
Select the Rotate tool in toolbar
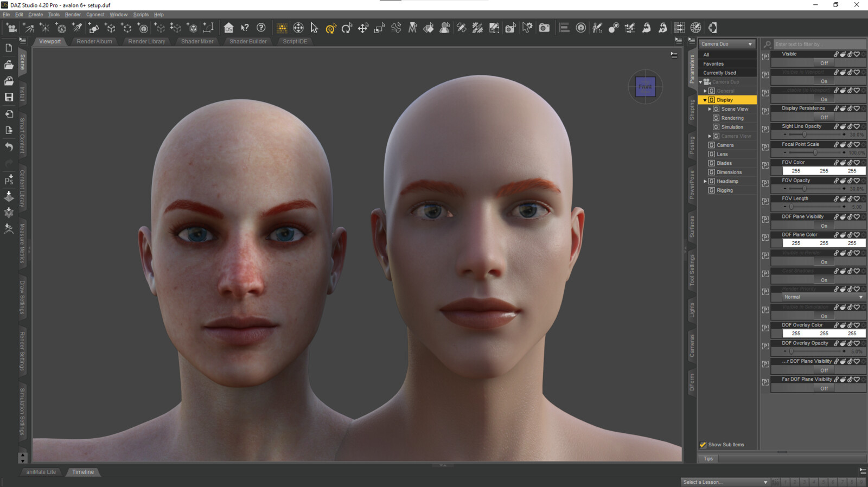point(347,28)
